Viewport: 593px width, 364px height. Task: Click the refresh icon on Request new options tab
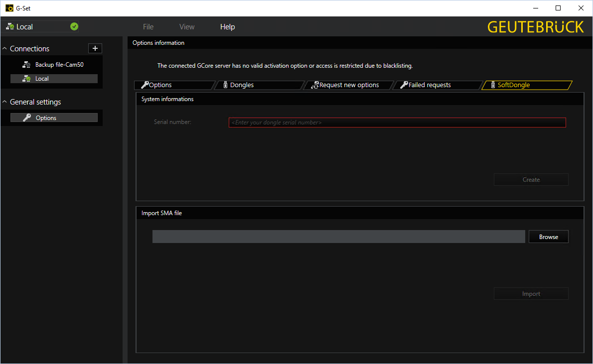coord(314,85)
